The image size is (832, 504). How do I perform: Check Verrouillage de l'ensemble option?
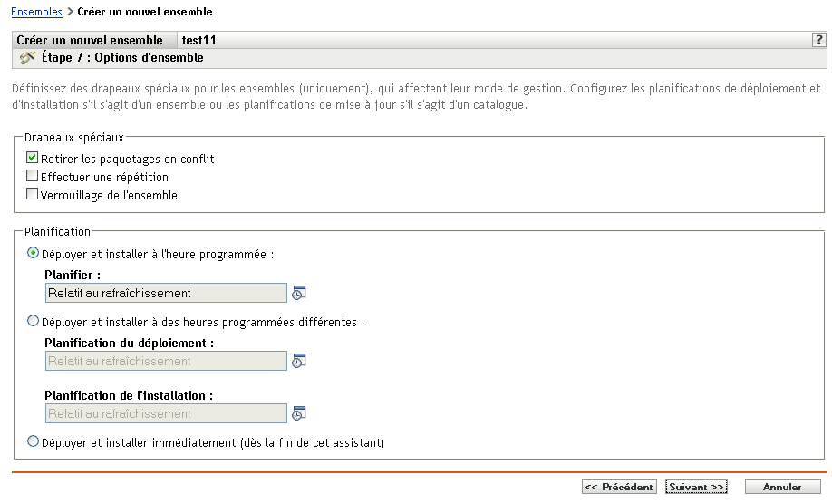pyautogui.click(x=33, y=195)
